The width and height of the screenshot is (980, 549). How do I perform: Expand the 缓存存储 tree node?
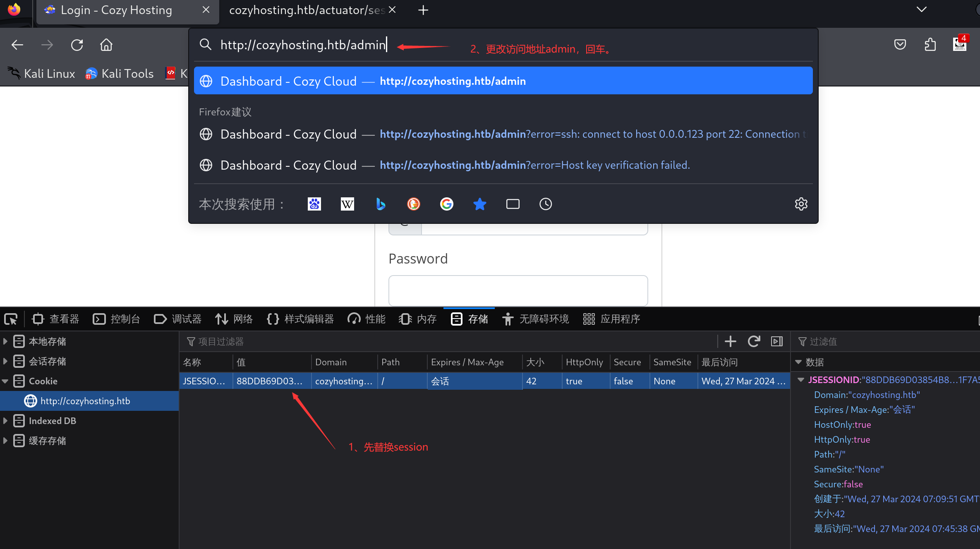(5, 441)
